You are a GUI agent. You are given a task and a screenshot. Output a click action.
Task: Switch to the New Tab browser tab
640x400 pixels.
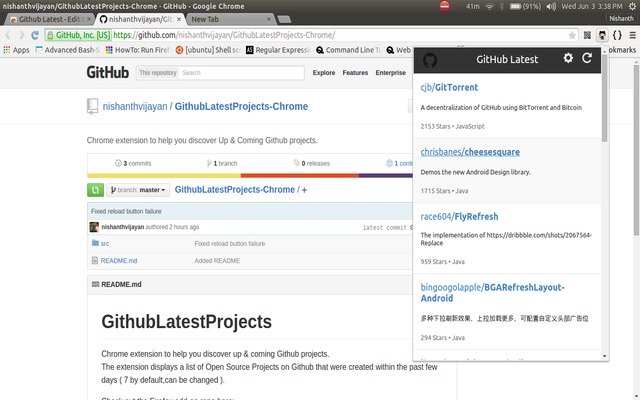point(229,19)
